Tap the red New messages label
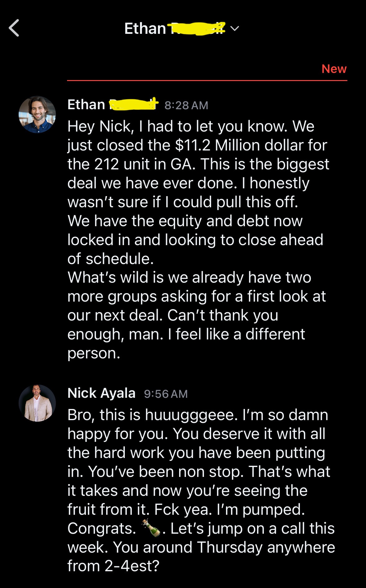This screenshot has width=366, height=588. click(x=334, y=69)
